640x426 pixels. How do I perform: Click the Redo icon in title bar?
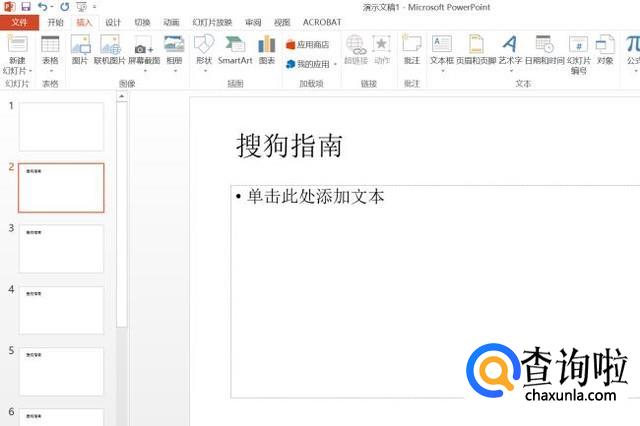click(64, 7)
